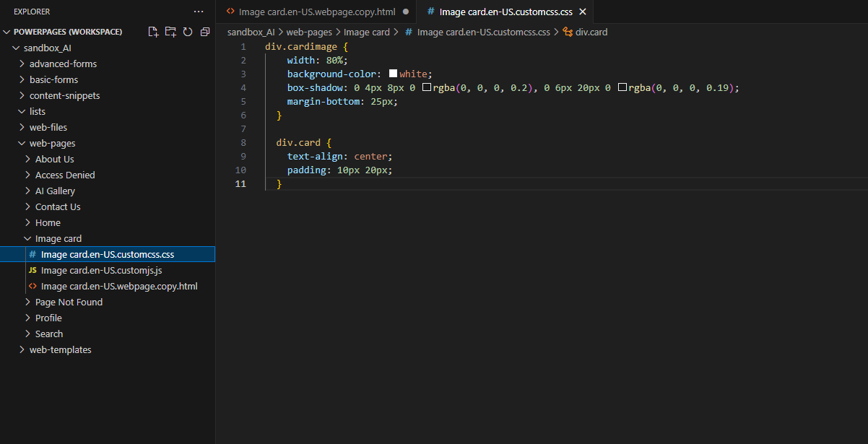Open Image card webpage.copy.html in file tree
The width and height of the screenshot is (868, 444).
[x=118, y=286]
